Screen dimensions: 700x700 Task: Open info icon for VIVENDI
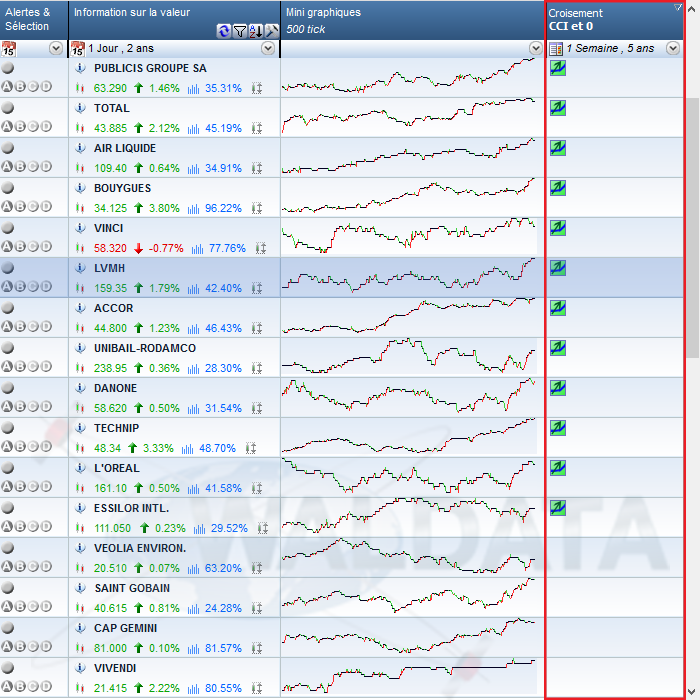pos(80,668)
